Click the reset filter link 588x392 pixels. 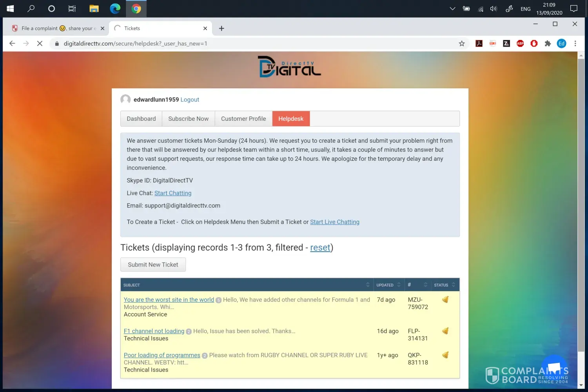coord(320,248)
